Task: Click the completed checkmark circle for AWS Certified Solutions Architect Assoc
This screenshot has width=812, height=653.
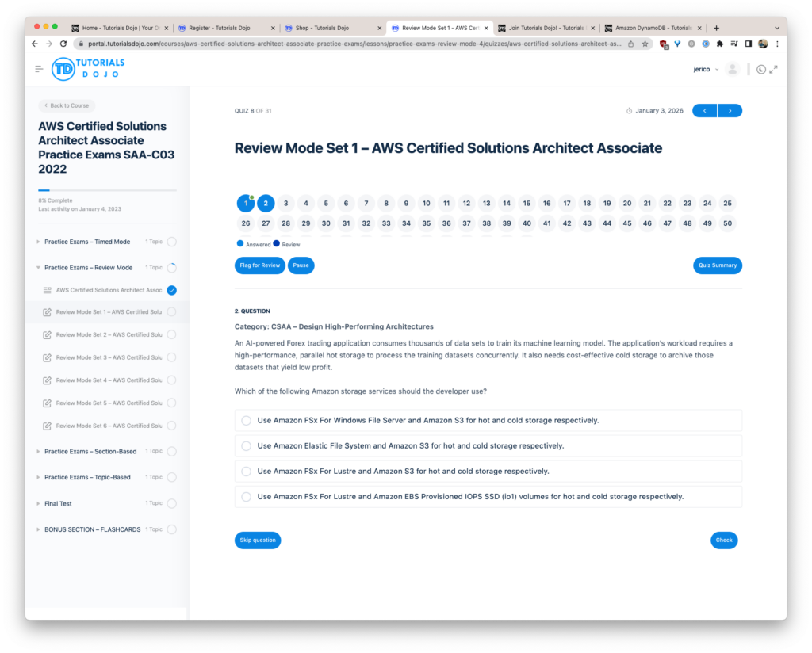Action: [x=172, y=290]
